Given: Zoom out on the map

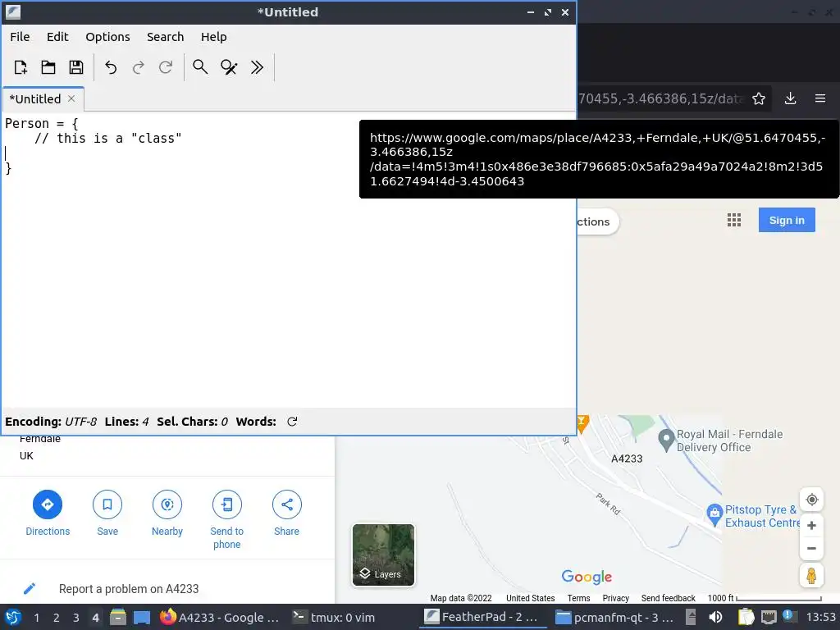Looking at the screenshot, I should click(811, 548).
